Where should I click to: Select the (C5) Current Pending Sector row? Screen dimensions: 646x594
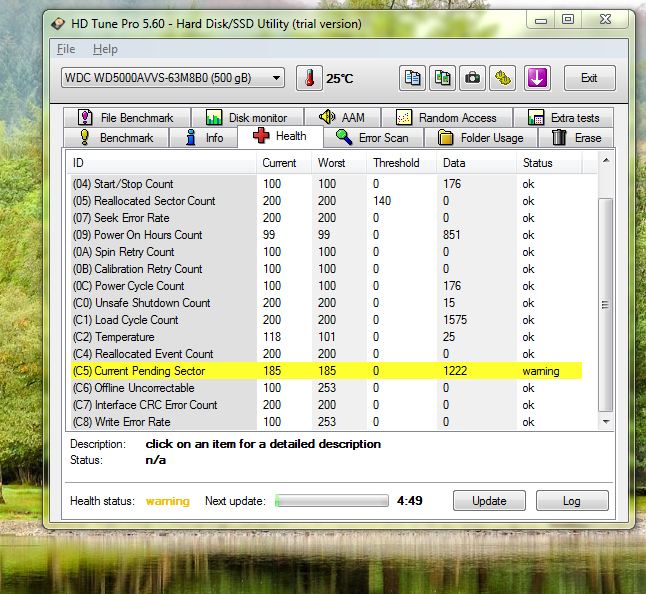(x=325, y=371)
